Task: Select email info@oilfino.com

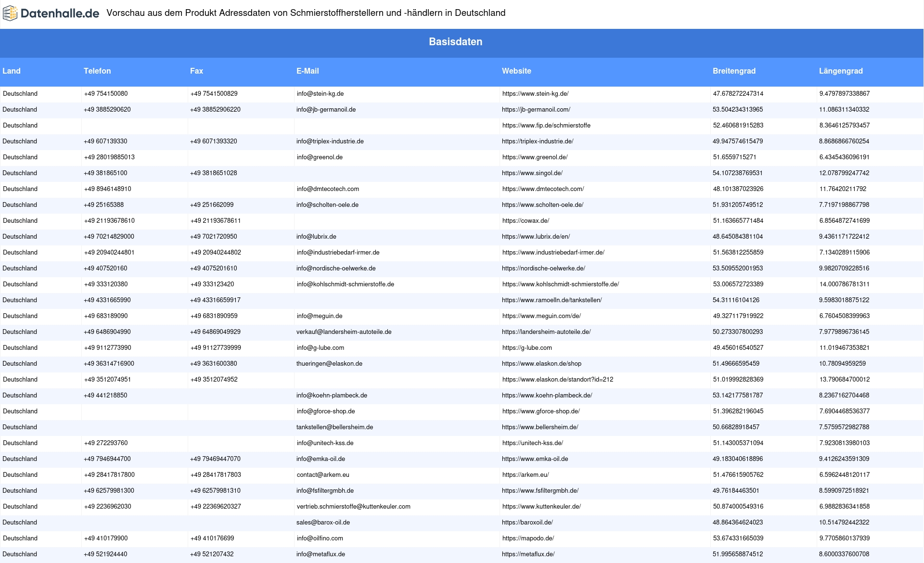Action: coord(320,538)
